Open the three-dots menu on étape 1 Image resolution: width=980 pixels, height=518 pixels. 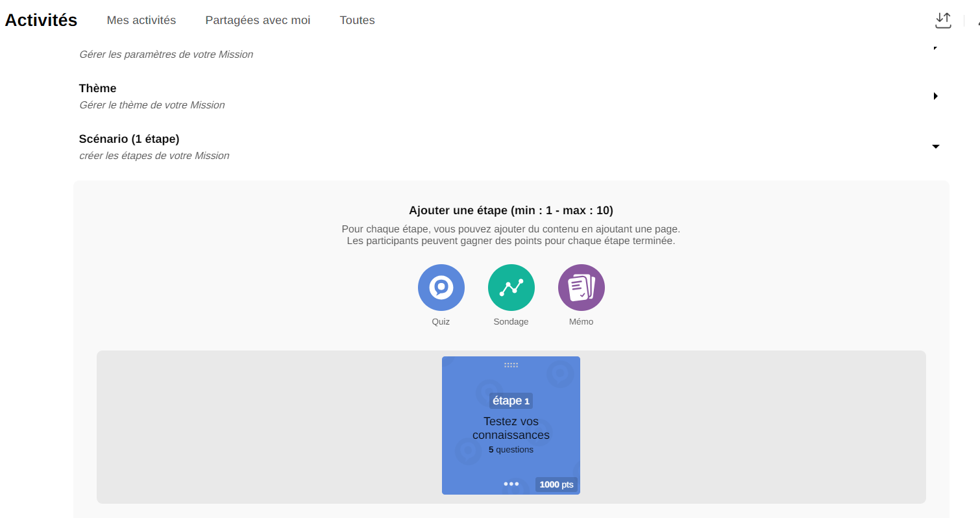point(511,484)
